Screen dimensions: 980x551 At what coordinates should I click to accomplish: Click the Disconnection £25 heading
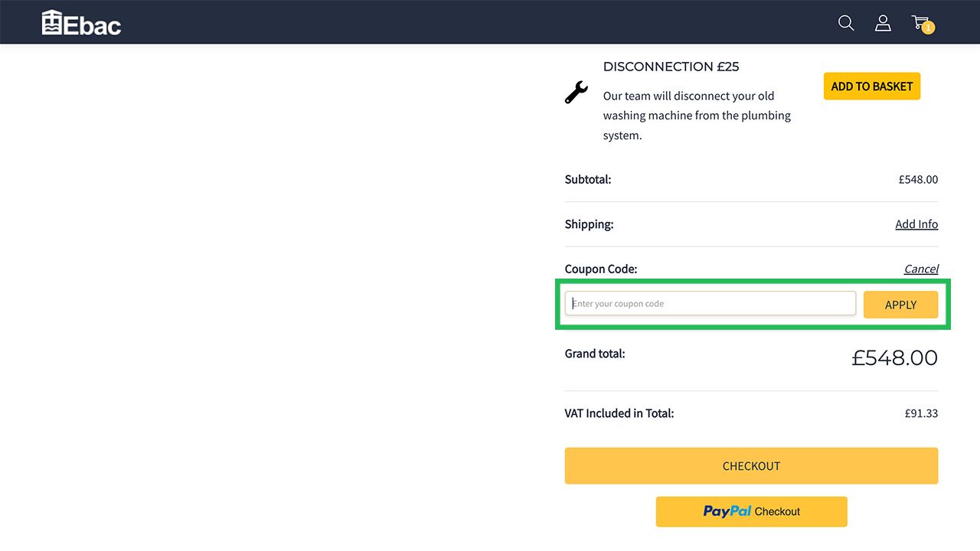(x=671, y=67)
